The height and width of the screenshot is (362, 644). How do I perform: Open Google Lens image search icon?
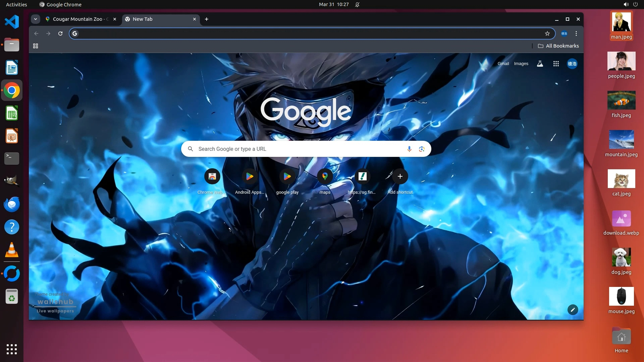422,149
